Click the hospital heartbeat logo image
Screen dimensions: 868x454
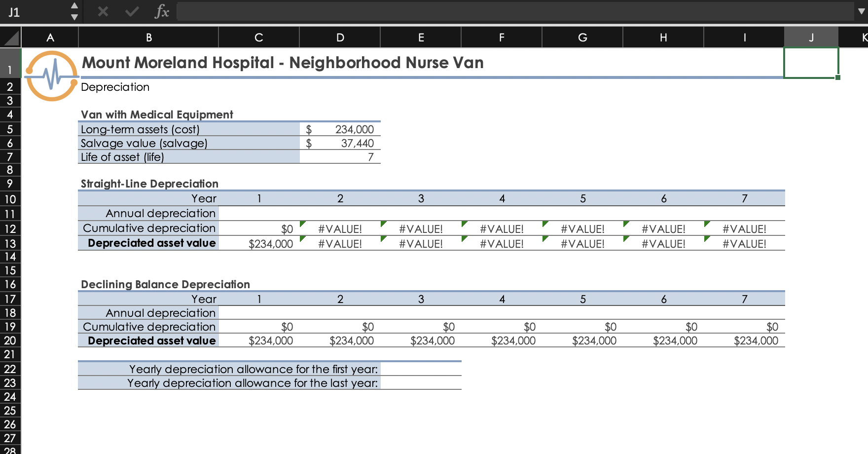[51, 76]
